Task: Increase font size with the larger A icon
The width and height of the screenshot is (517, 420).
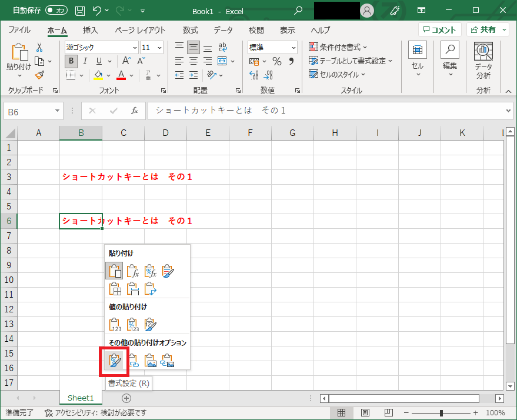Action: point(126,61)
